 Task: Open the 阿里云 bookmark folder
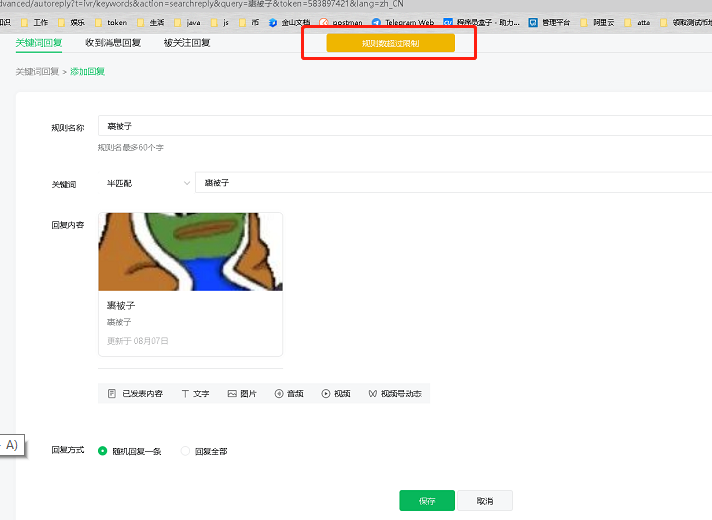[597, 23]
